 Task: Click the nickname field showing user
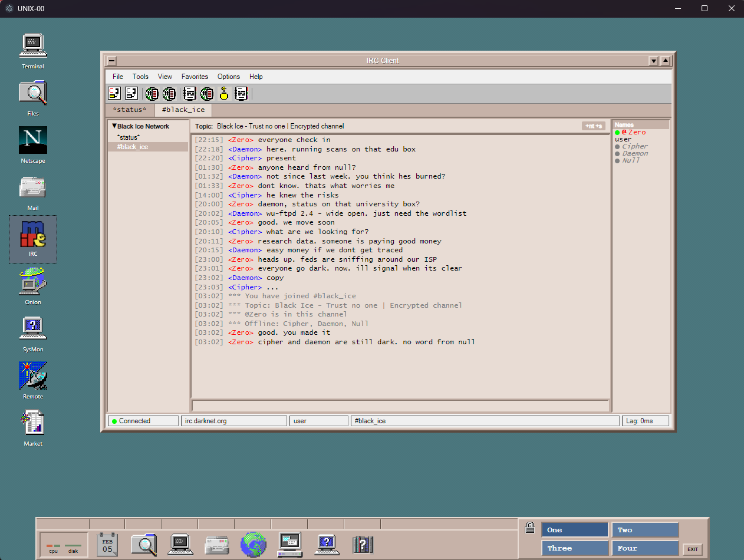click(x=318, y=420)
